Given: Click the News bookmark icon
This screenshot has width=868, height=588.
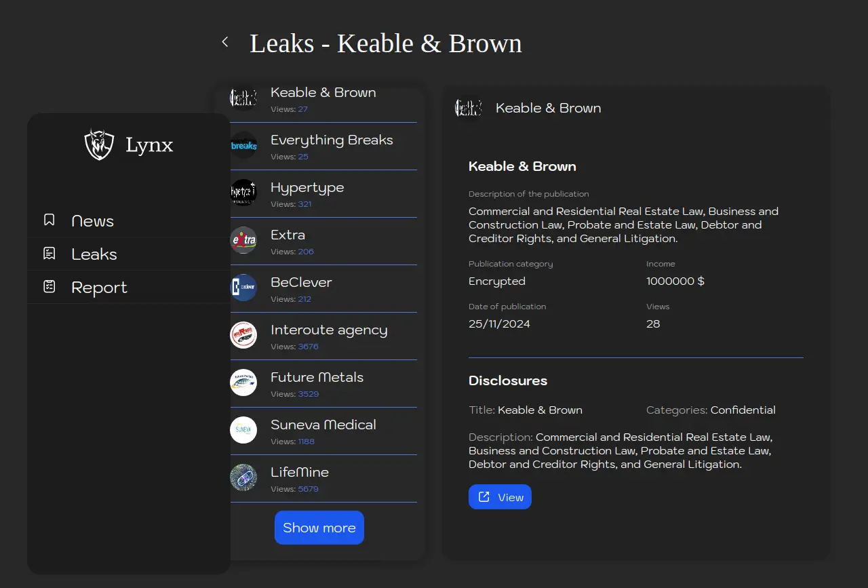Looking at the screenshot, I should (x=50, y=220).
